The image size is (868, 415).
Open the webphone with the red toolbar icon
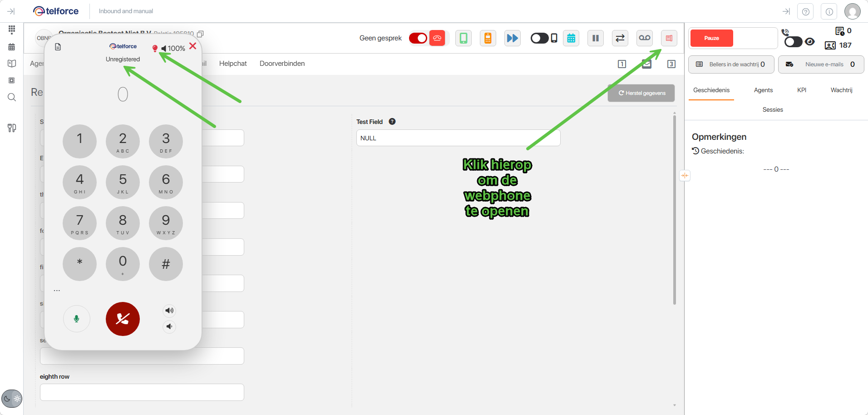click(669, 38)
